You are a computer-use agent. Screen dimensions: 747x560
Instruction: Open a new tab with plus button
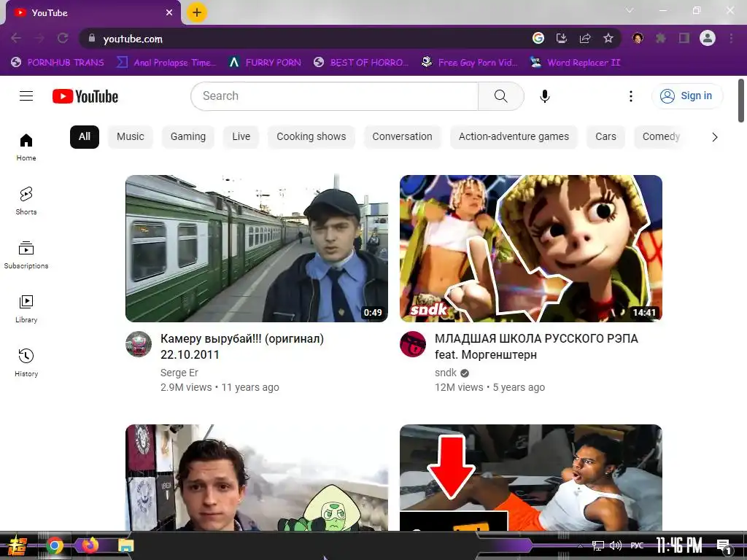(x=196, y=12)
